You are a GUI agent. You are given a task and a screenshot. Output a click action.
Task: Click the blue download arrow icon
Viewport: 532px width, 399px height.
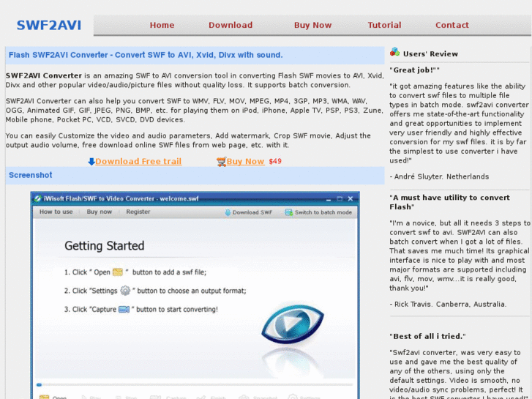91,162
